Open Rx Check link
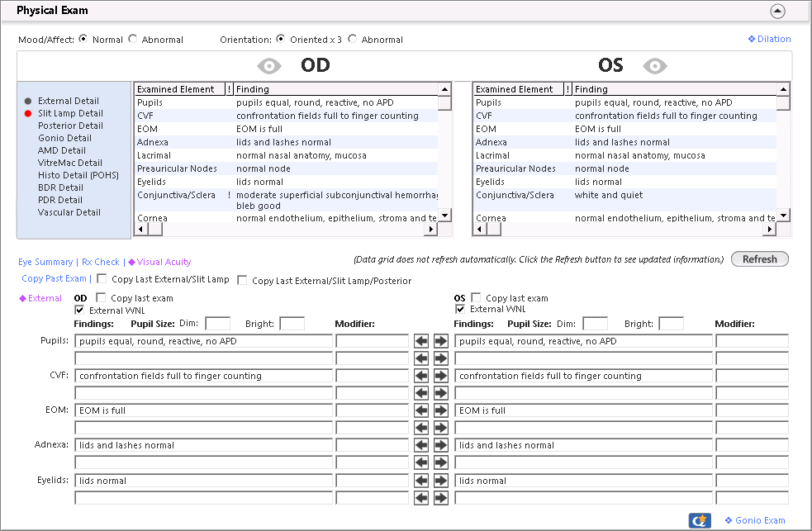Viewport: 812px width, 531px height. click(x=101, y=262)
